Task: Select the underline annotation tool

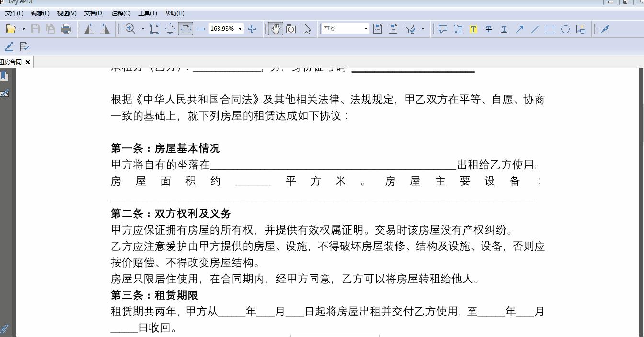Action: pos(504,29)
